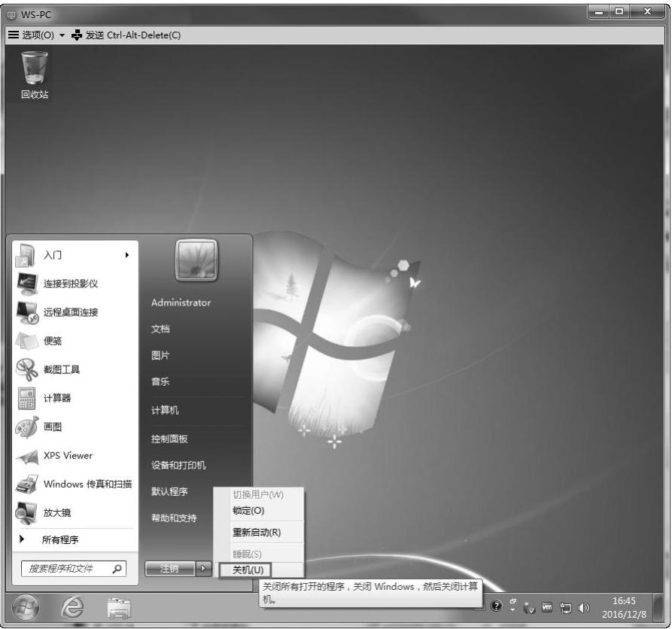The image size is (672, 629).
Task: Click the arrow next to 注销 button
Action: 204,569
